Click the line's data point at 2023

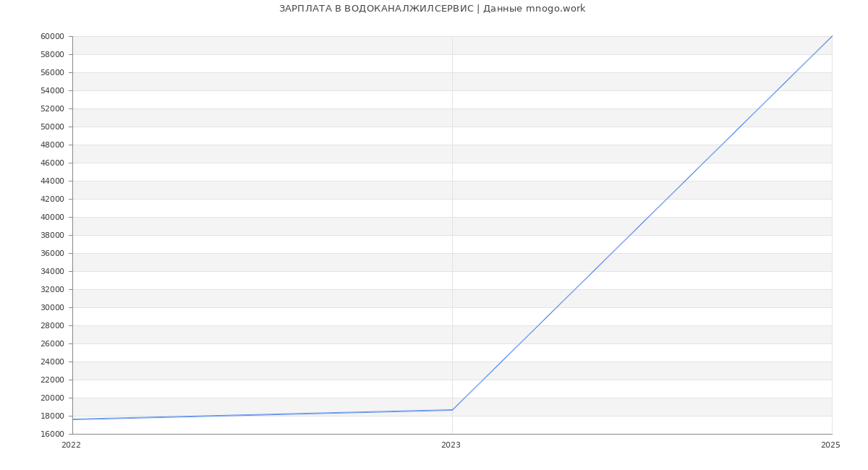tap(452, 410)
